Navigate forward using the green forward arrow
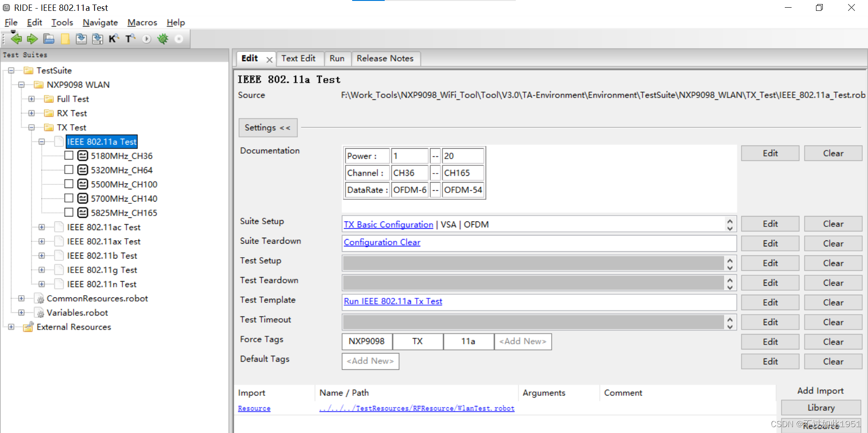868x433 pixels. [32, 38]
